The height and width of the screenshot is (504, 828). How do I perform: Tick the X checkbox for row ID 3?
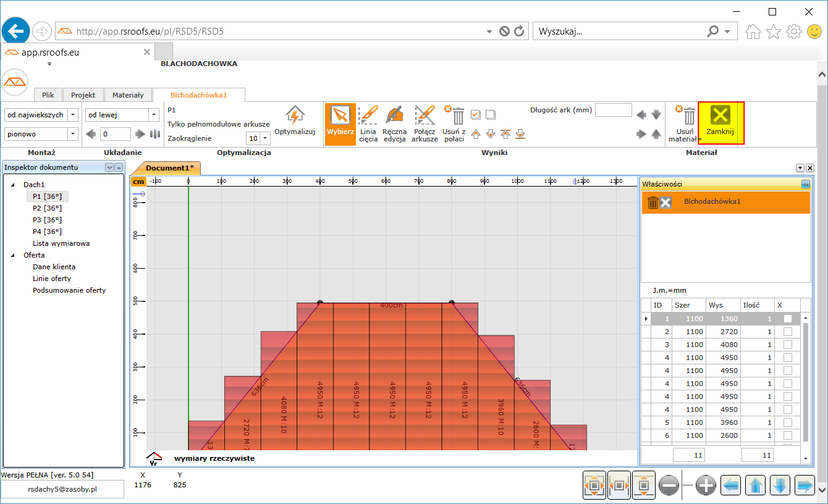point(787,345)
